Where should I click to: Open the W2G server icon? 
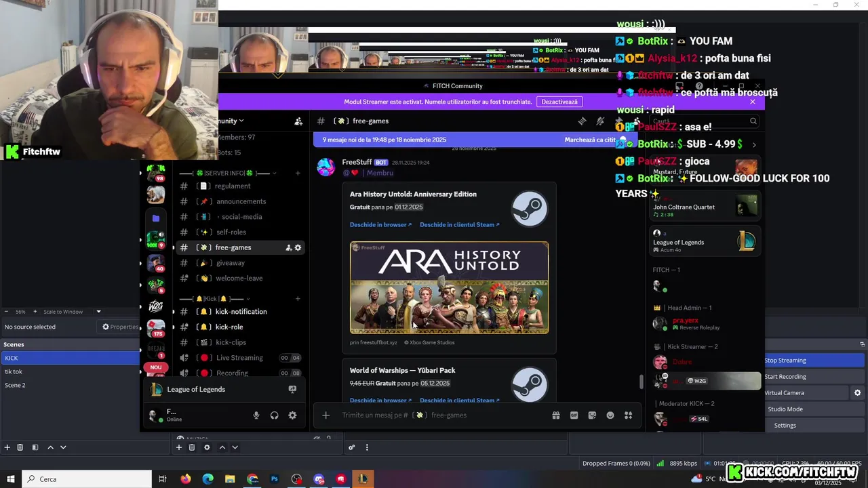click(156, 306)
